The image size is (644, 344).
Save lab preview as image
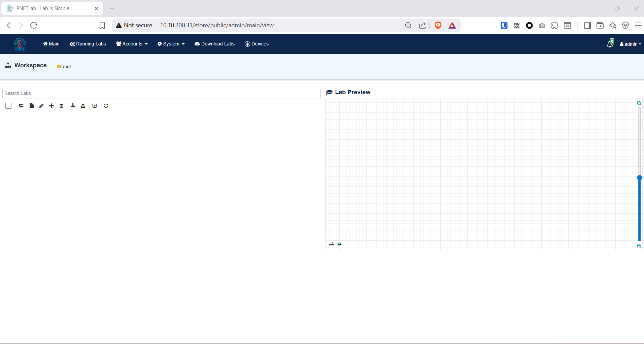point(339,244)
